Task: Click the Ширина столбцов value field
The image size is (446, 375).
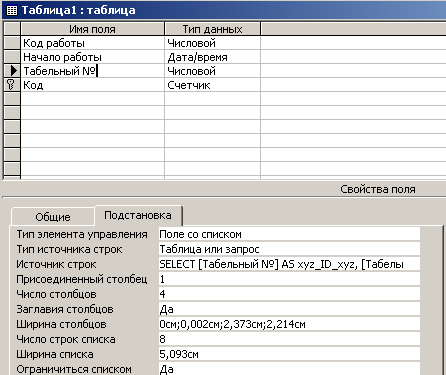Action: [289, 324]
